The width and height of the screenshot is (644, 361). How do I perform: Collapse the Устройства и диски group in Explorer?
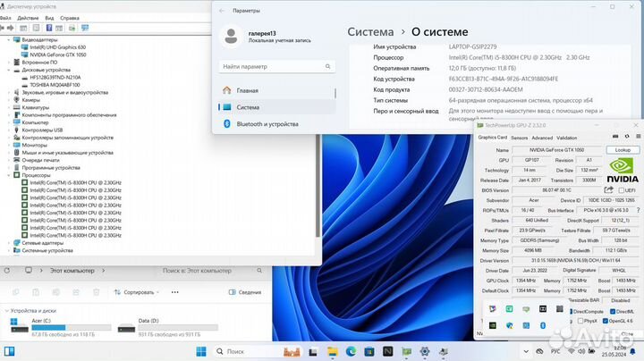coord(6,311)
